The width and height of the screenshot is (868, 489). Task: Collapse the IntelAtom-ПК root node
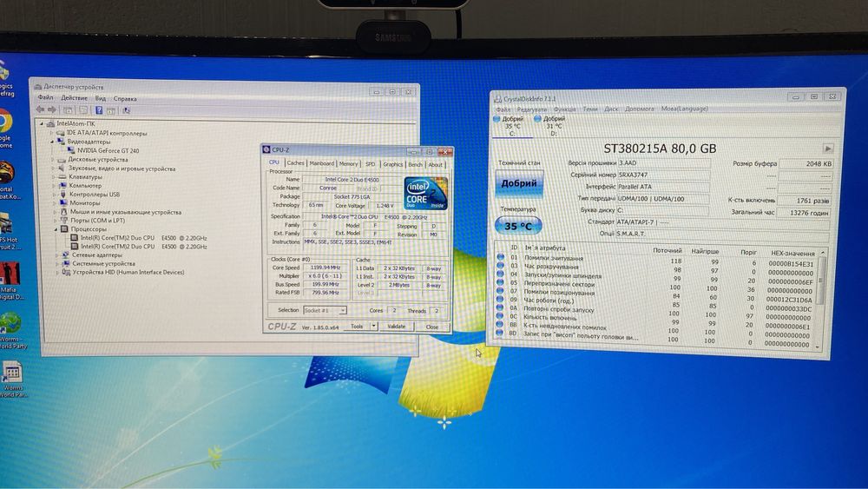pos(42,124)
